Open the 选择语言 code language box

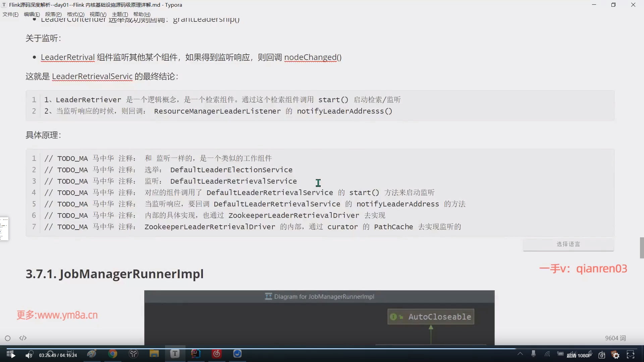coord(568,244)
